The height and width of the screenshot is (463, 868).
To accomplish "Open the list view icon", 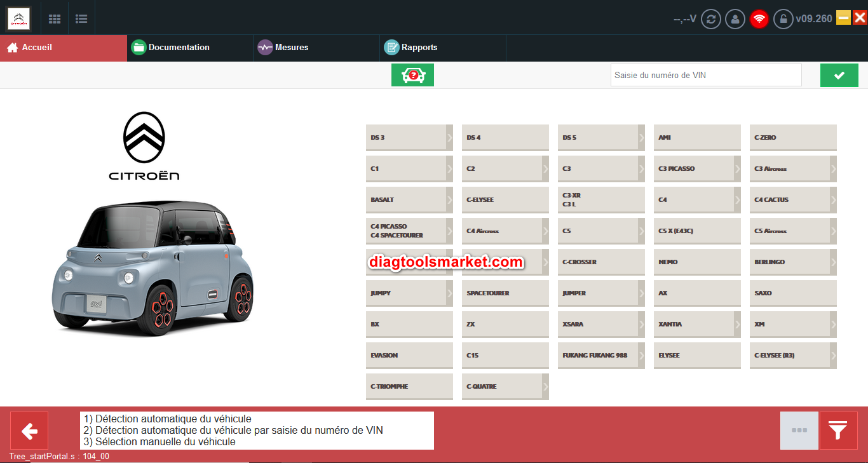I will [x=81, y=19].
